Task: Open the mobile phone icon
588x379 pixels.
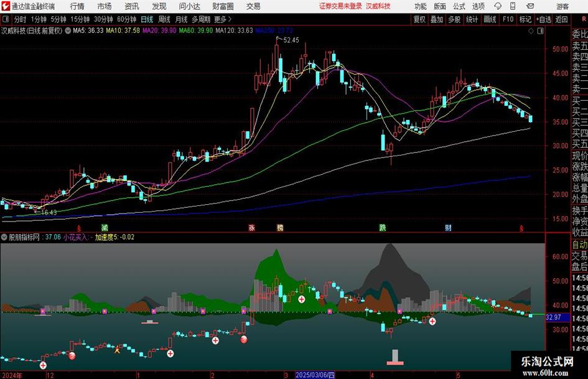Action: pos(513,6)
